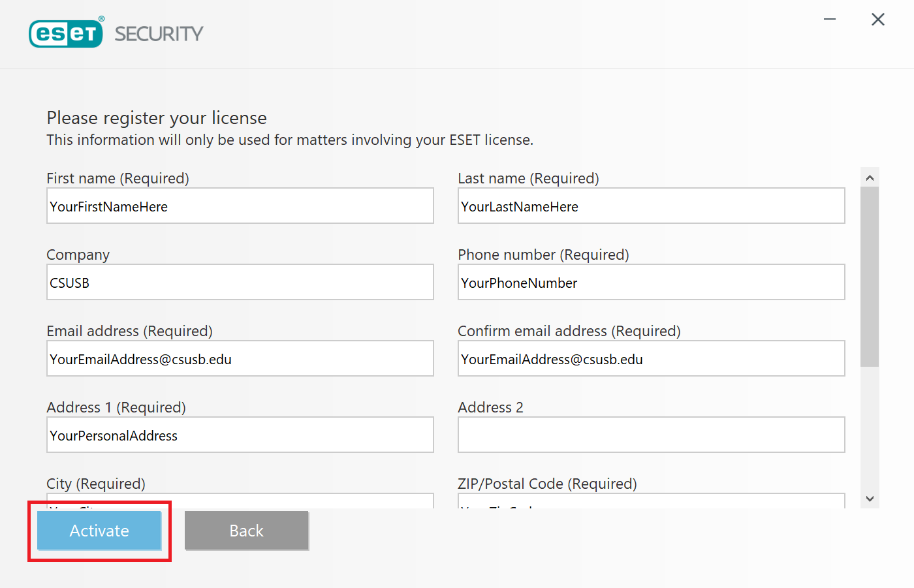The width and height of the screenshot is (914, 588).
Task: Click the City input field
Action: (x=240, y=501)
